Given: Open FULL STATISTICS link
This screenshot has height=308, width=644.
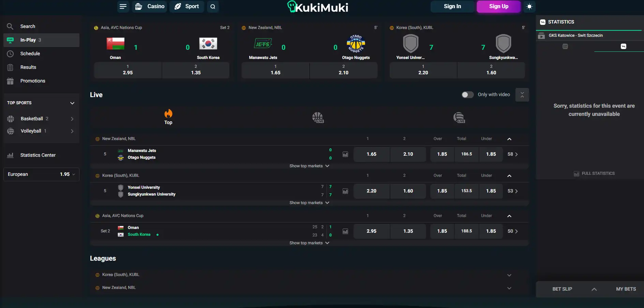Looking at the screenshot, I should pos(594,174).
